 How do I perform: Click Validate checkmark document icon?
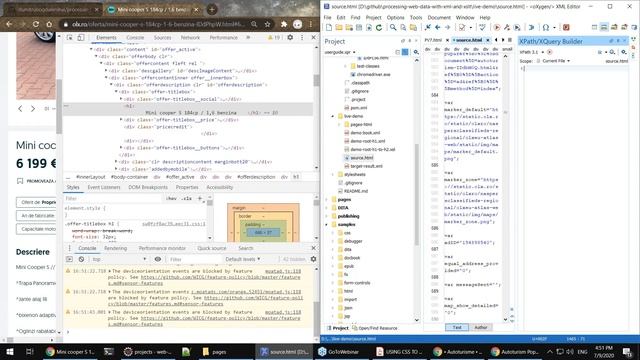pos(462,27)
